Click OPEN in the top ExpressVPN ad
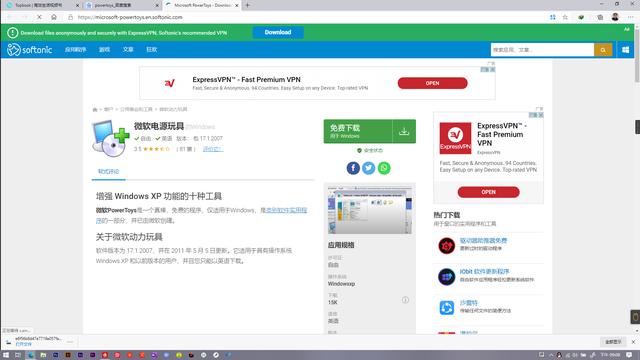This screenshot has height=360, width=640. pyautogui.click(x=433, y=83)
